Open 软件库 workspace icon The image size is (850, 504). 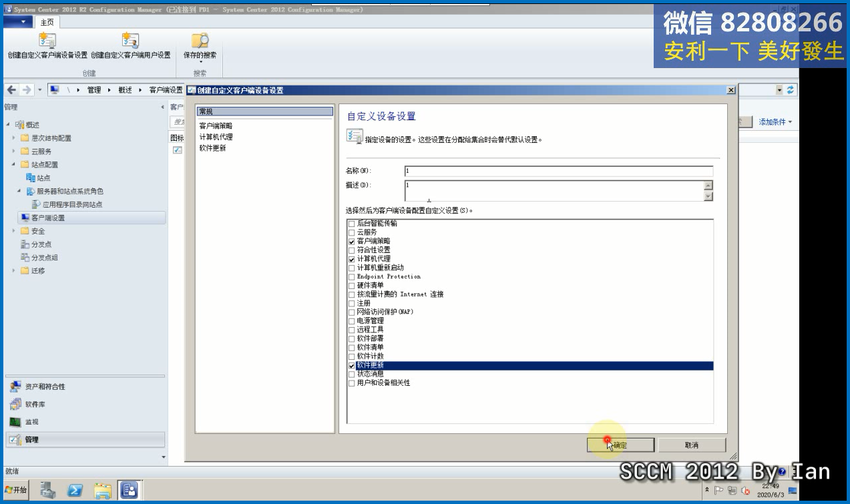15,404
